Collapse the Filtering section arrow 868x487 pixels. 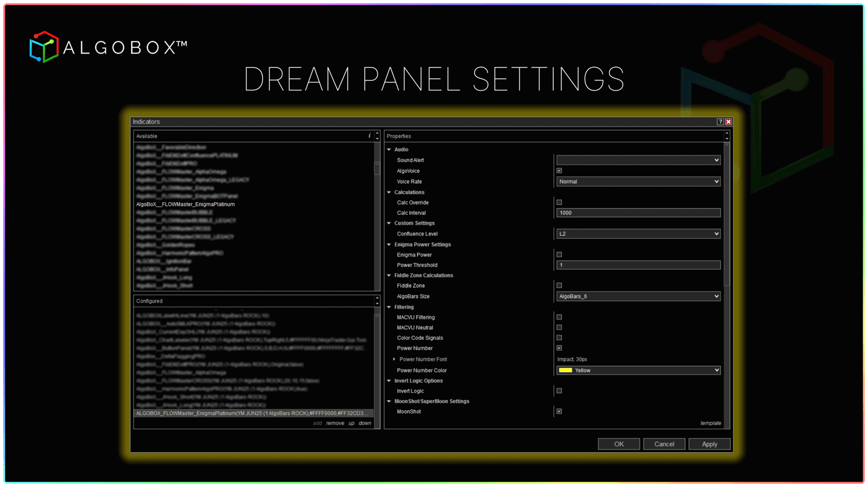pos(389,307)
